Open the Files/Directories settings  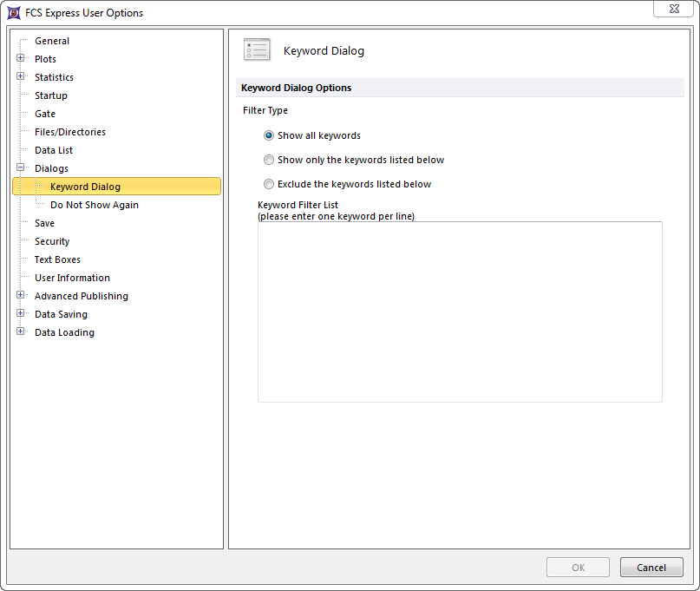click(x=69, y=132)
